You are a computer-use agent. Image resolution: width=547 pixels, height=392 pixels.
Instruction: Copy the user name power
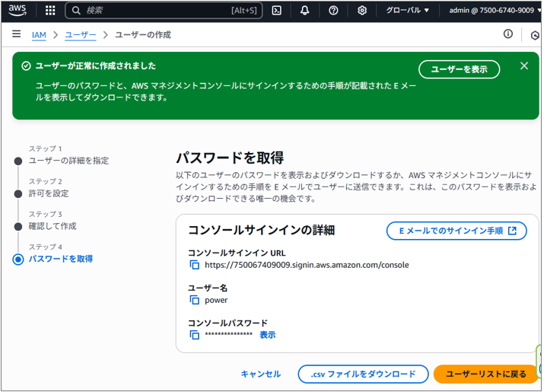tap(194, 300)
